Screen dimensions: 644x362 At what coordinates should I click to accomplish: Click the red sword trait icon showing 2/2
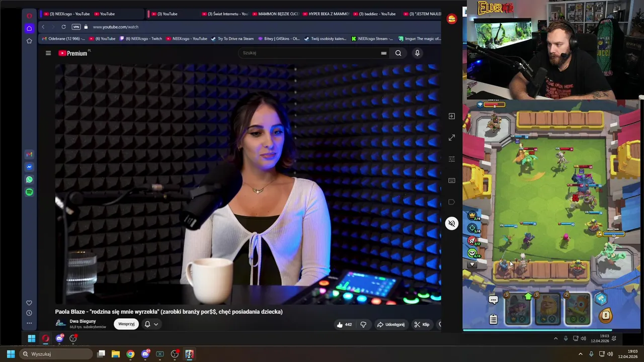(473, 241)
